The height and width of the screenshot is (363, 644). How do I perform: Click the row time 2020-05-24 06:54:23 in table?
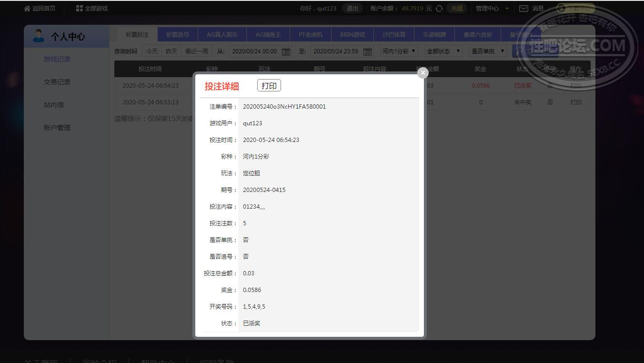coord(151,86)
